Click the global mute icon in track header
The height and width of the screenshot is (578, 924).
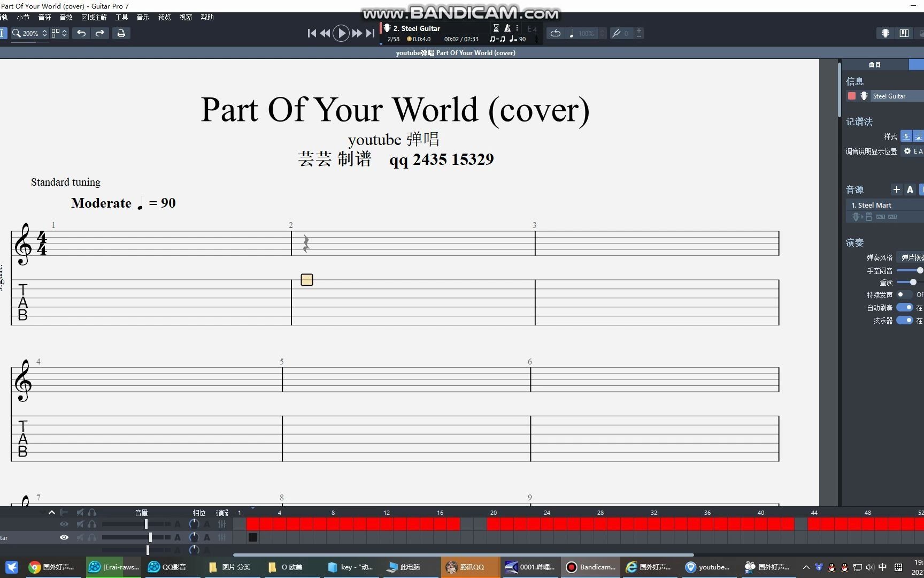pos(80,512)
